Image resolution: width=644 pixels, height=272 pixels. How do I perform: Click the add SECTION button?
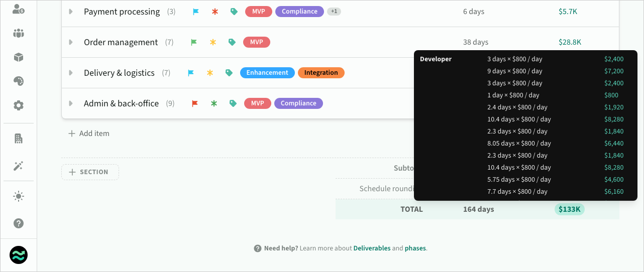coord(90,172)
